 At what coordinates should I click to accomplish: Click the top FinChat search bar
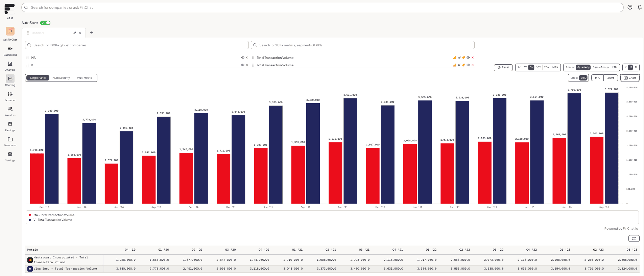click(322, 7)
